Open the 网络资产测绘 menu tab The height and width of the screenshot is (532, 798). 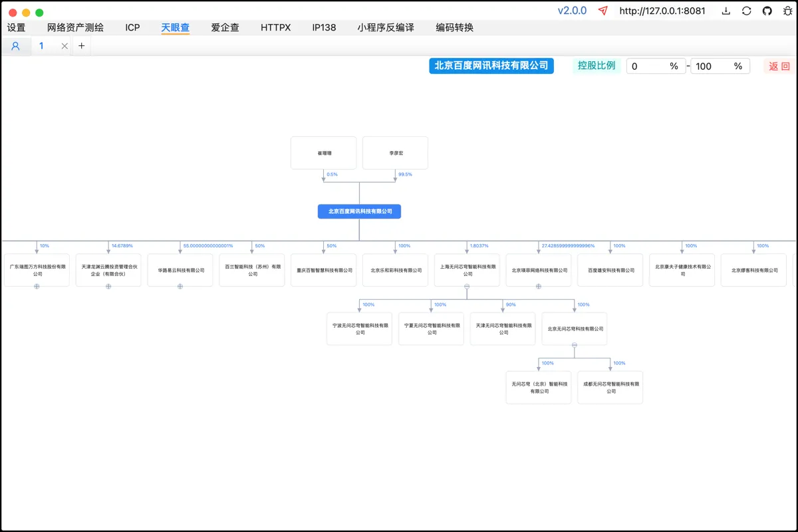(75, 28)
